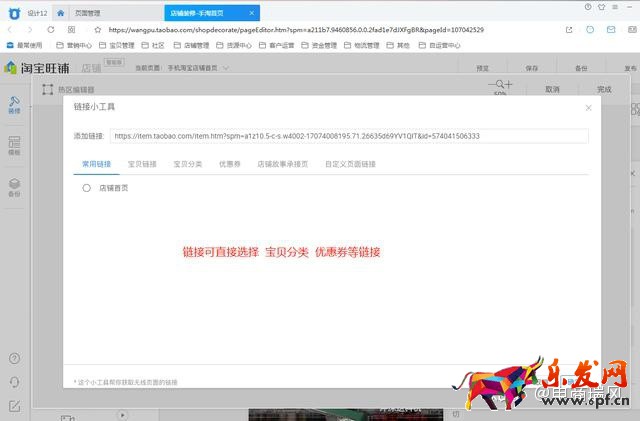Click the browser back arrow
This screenshot has width=640, height=421.
click(x=10, y=30)
